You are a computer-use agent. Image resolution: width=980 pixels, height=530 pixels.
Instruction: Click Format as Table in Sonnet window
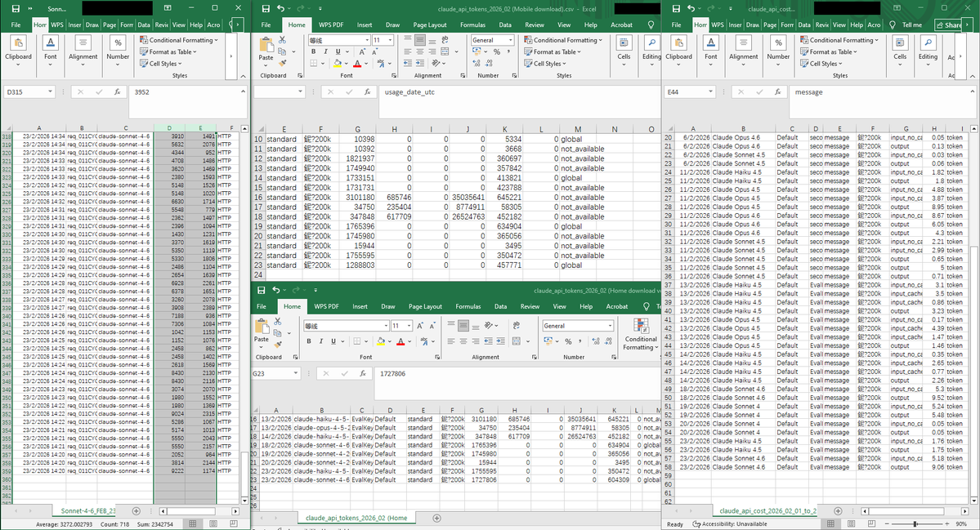pyautogui.click(x=168, y=51)
